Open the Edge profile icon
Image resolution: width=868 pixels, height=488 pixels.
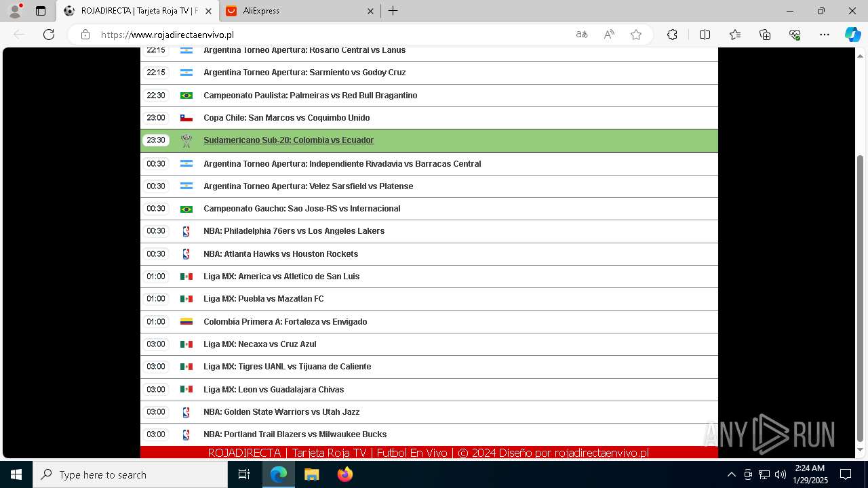[x=15, y=11]
